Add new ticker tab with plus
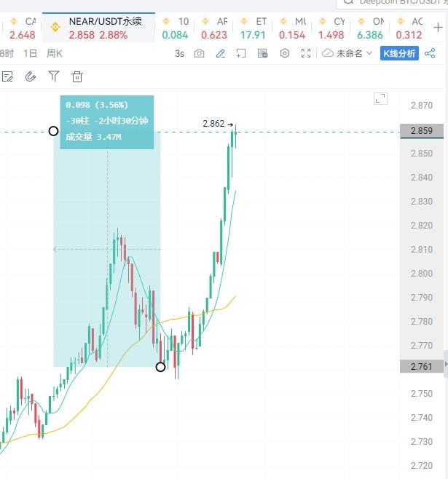This screenshot has width=448, height=479. (438, 28)
